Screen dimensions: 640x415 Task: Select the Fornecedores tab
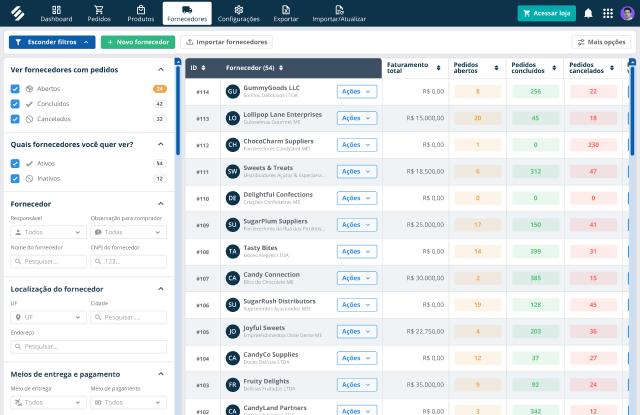[187, 13]
